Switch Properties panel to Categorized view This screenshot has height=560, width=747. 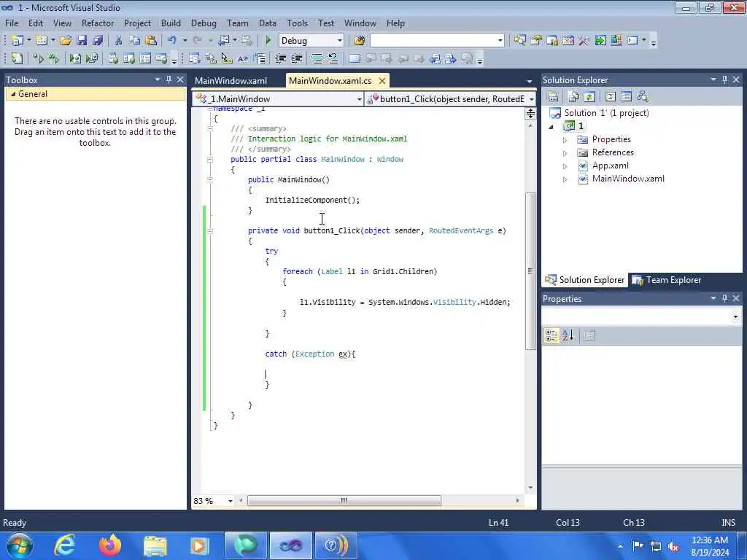click(551, 335)
